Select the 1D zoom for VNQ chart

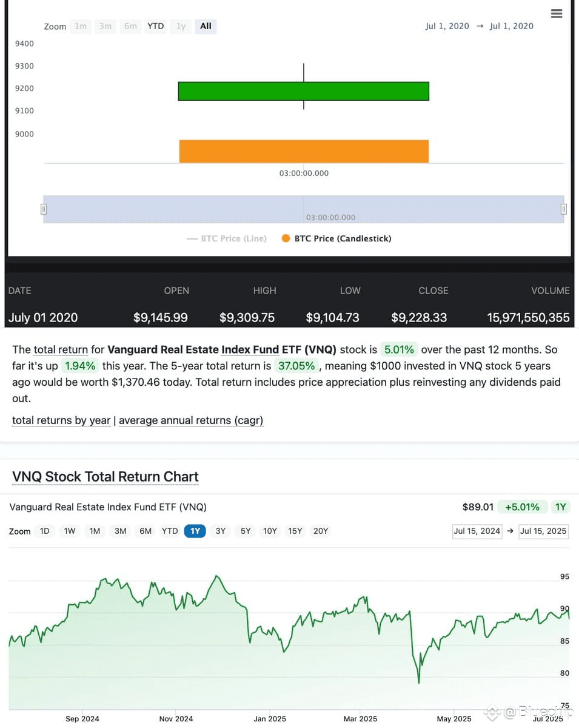pos(45,531)
